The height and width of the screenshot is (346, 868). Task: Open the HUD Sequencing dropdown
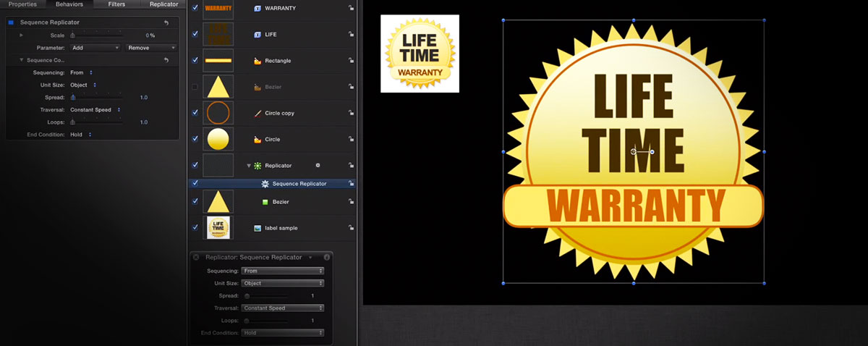[283, 271]
